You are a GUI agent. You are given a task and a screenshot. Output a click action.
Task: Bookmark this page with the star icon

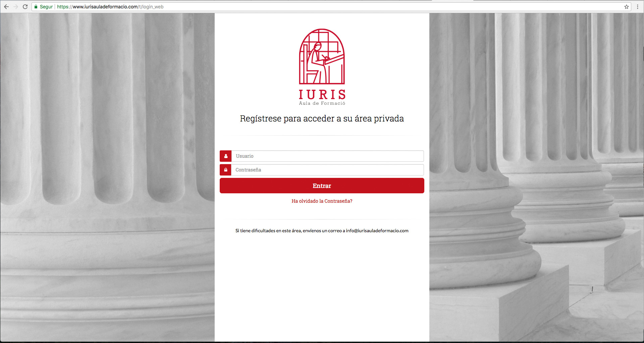[x=627, y=7]
